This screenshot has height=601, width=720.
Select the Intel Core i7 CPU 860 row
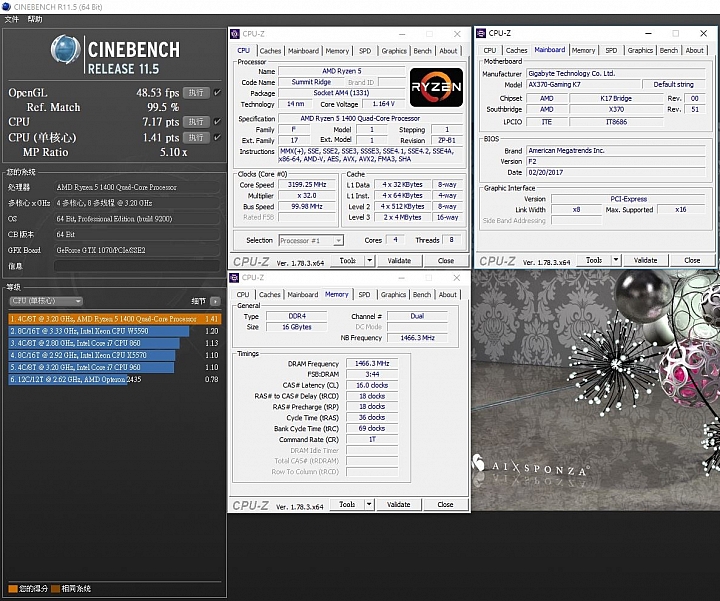click(x=114, y=343)
